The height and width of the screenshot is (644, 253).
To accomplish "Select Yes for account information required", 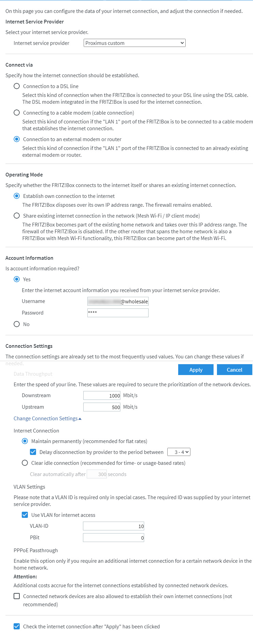I will tap(17, 279).
